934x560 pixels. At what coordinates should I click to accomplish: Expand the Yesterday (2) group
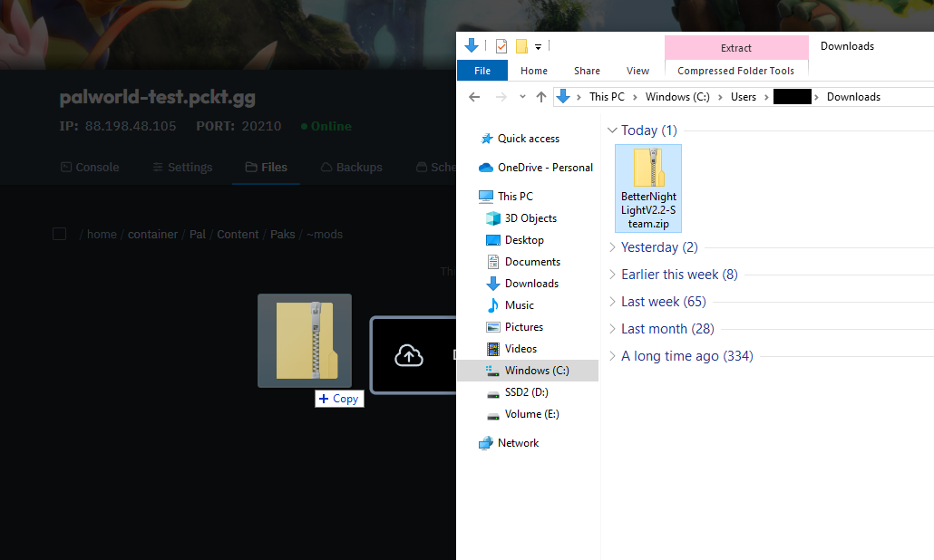tap(612, 247)
